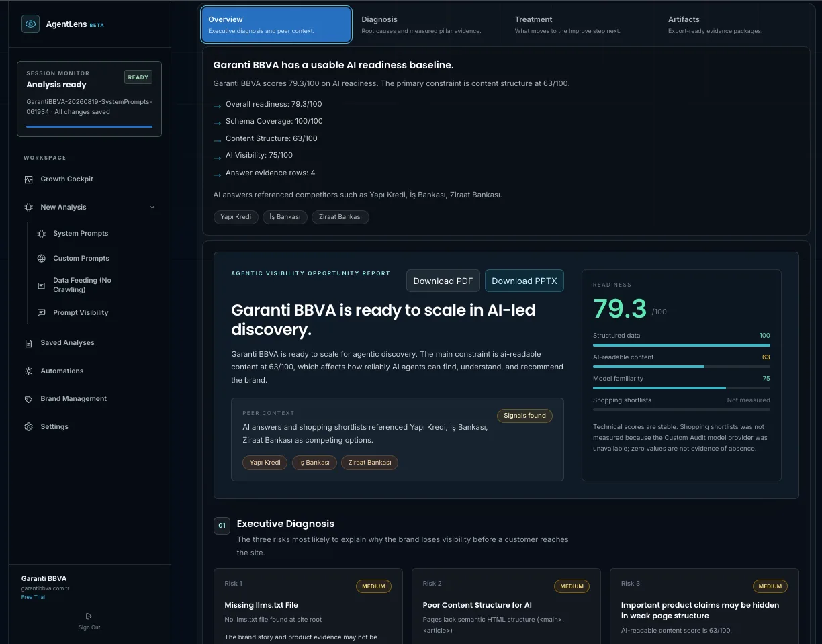Screen dimensions: 822x644
Task: Click Ziraat Bankası chip in Peer Context
Action: coord(369,463)
